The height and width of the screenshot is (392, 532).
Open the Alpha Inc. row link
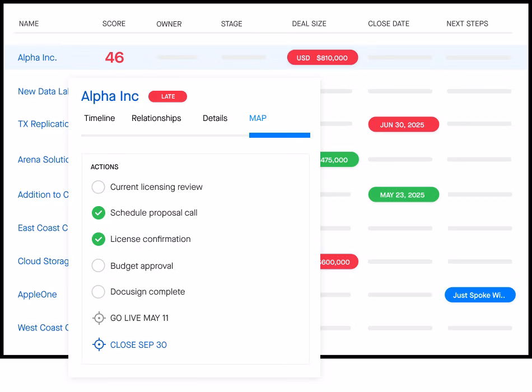37,58
